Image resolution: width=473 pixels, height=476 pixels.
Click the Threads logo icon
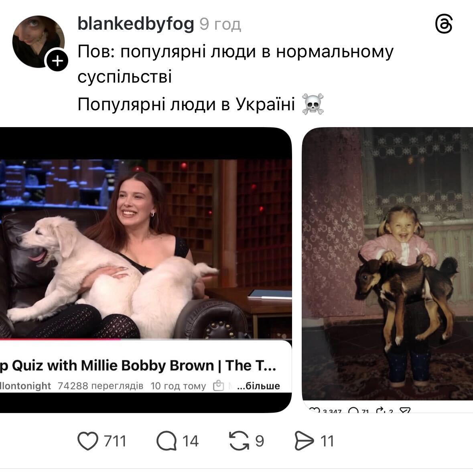point(444,24)
